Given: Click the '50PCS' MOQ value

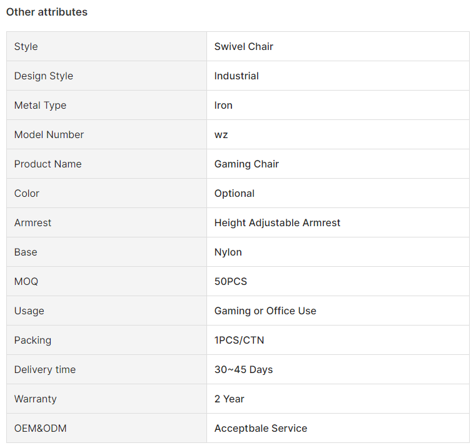Looking at the screenshot, I should pos(231,281).
